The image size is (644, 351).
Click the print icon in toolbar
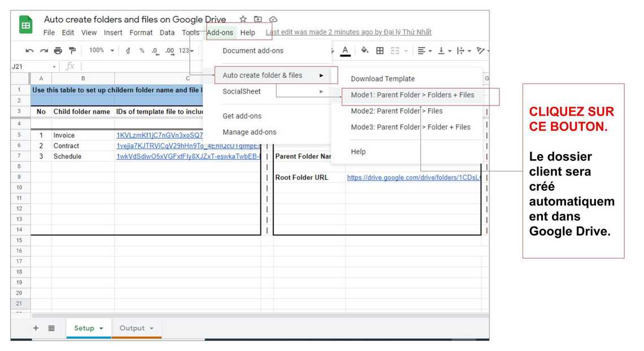pyautogui.click(x=58, y=51)
